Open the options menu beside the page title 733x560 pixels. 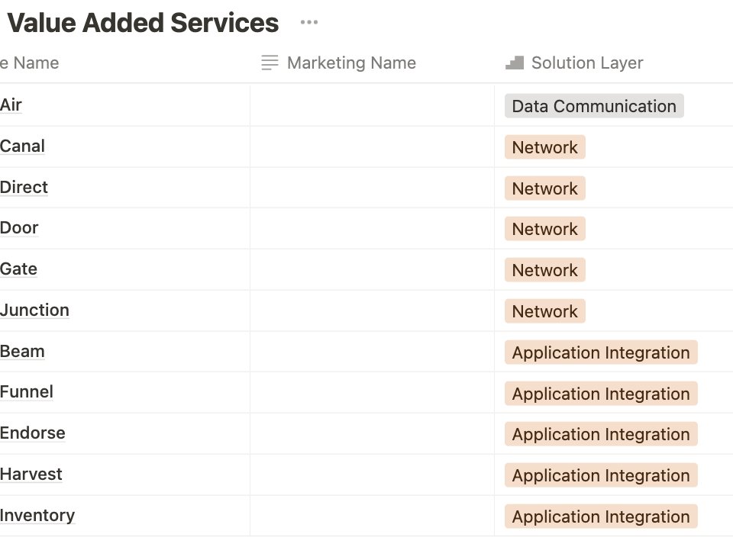308,22
